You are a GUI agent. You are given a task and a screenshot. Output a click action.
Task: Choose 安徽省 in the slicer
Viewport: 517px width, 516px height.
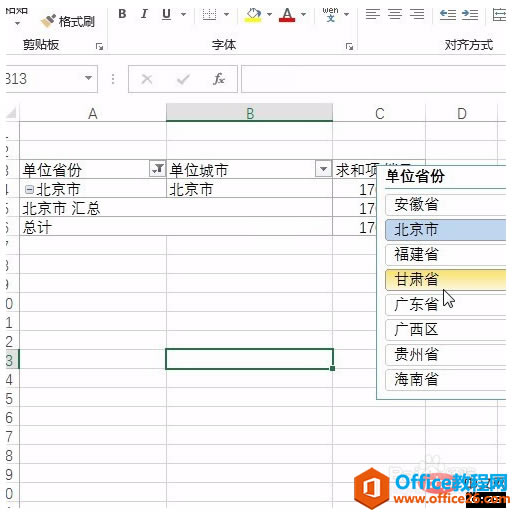(x=446, y=204)
